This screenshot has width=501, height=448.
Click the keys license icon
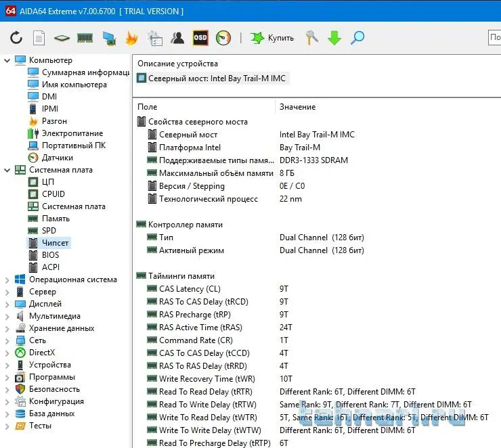[x=311, y=38]
